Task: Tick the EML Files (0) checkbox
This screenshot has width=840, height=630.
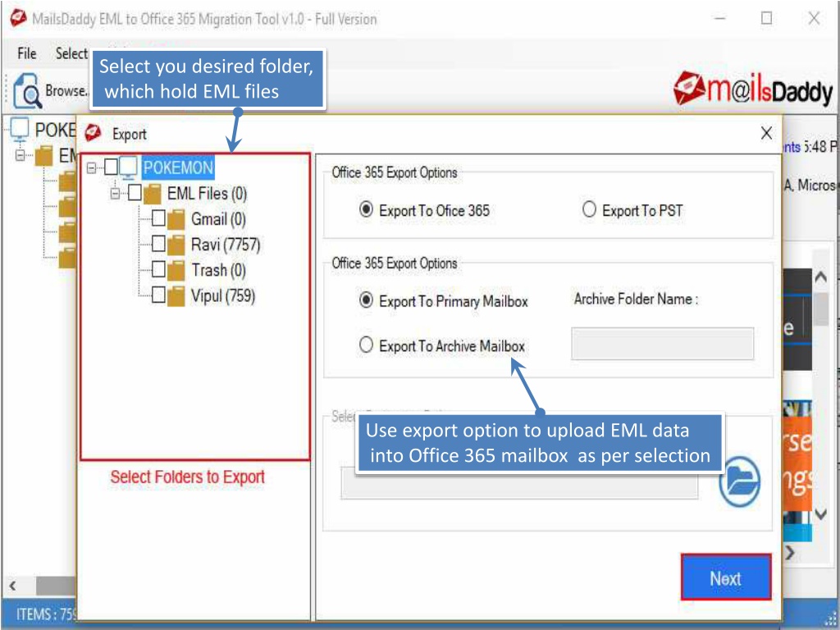Action: 135,192
